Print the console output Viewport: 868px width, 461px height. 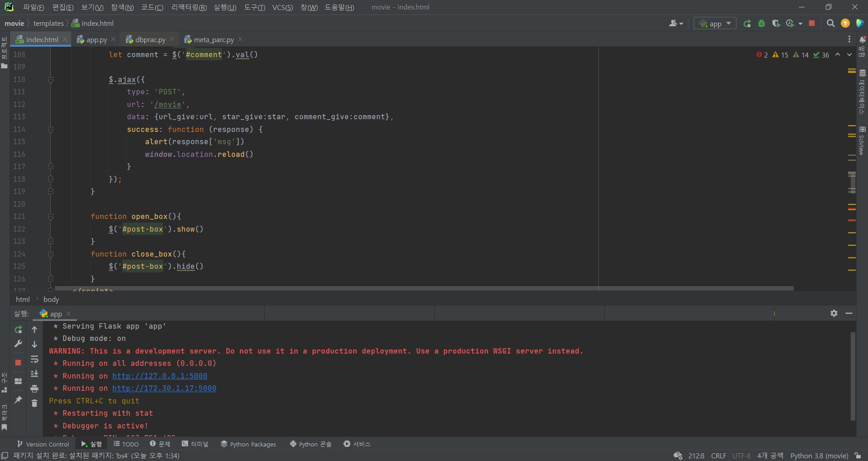coord(34,388)
